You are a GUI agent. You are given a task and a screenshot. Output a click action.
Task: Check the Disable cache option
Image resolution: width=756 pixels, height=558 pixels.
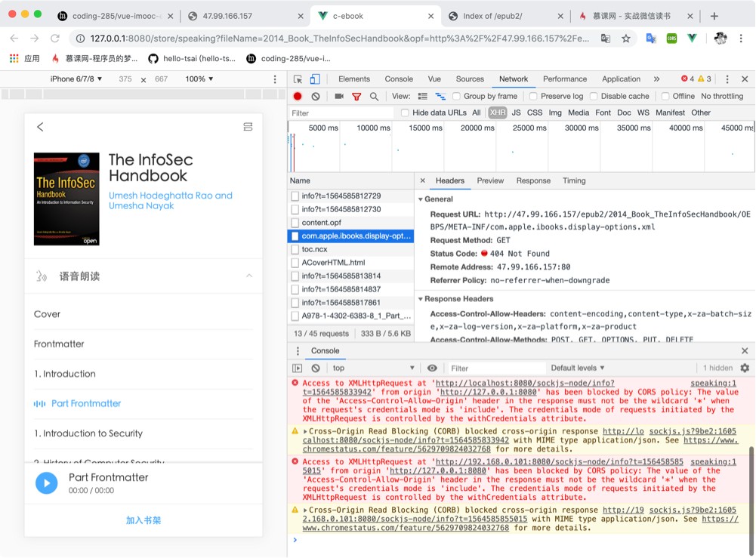tap(594, 97)
